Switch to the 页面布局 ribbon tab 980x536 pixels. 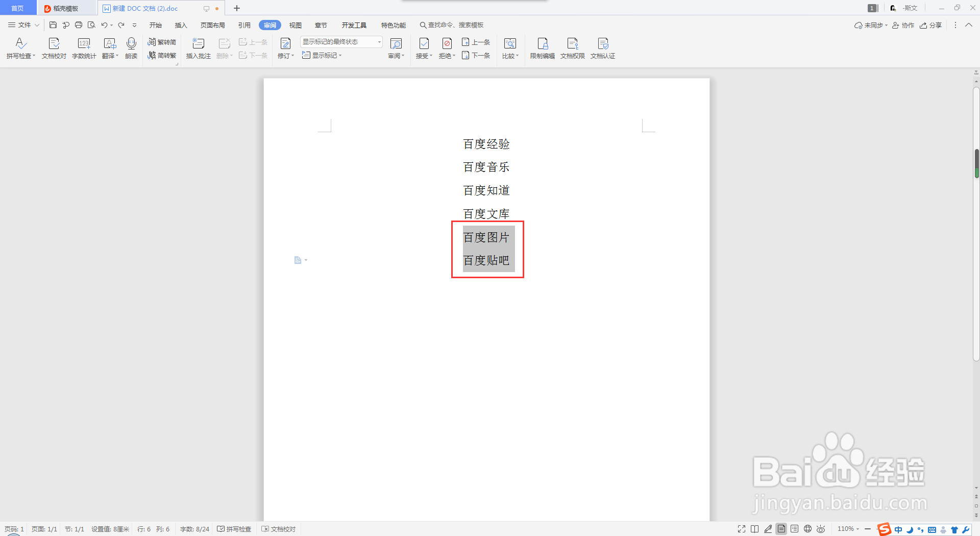[x=213, y=25]
